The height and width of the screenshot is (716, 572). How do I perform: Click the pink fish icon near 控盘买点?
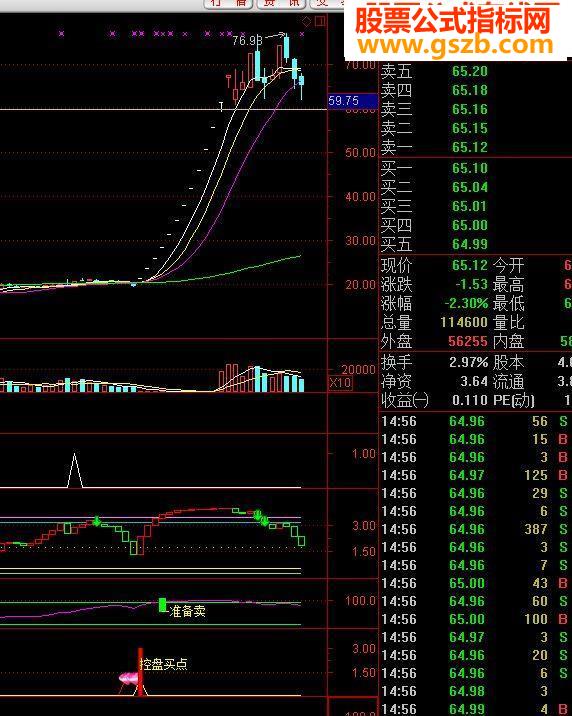pos(129,678)
